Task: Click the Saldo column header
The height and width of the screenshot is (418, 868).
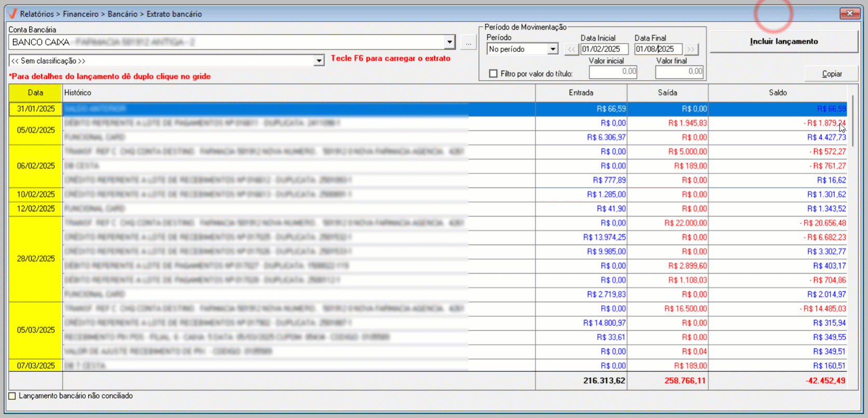Action: tap(777, 93)
